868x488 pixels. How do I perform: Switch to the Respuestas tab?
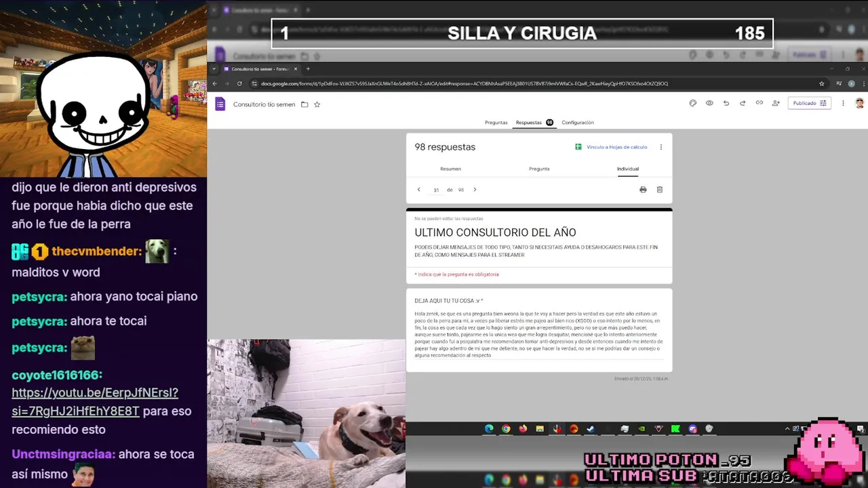(534, 123)
